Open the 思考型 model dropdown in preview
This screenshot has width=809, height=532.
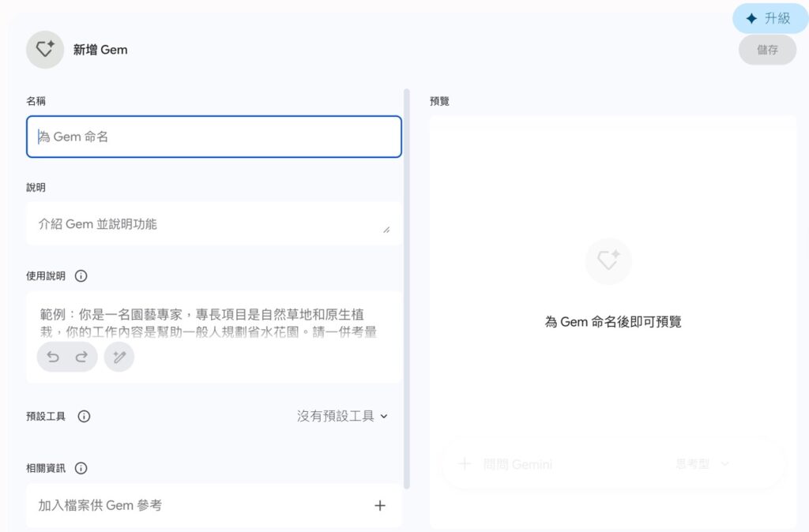[702, 464]
